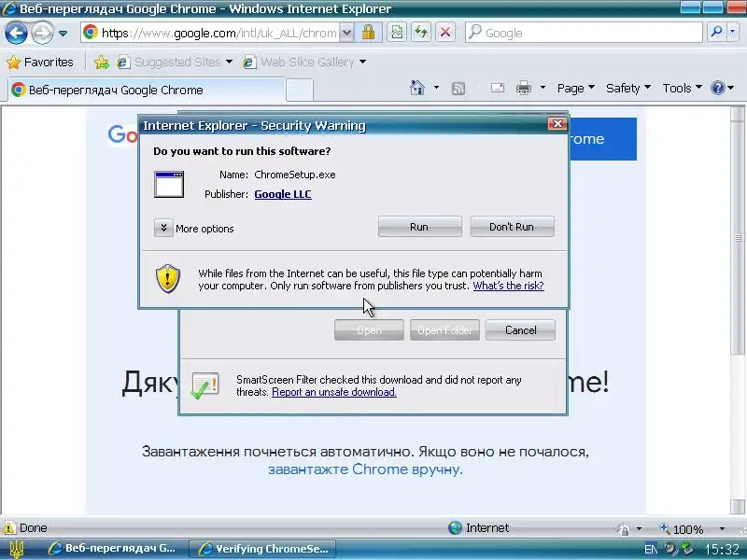Image resolution: width=747 pixels, height=560 pixels.
Task: Open the Home button dropdown arrow
Action: (x=436, y=88)
